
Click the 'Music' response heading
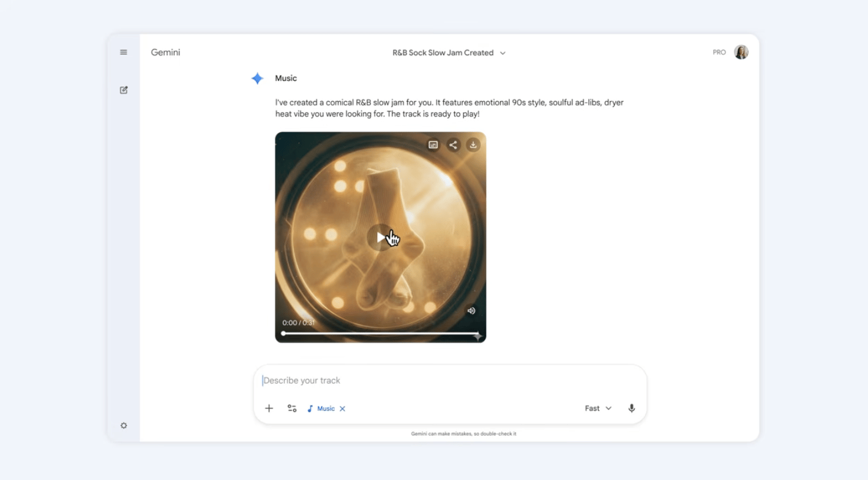click(x=286, y=78)
